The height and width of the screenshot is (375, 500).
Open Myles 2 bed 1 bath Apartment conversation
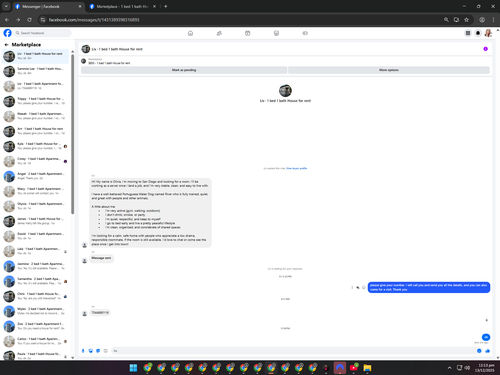coord(36,311)
